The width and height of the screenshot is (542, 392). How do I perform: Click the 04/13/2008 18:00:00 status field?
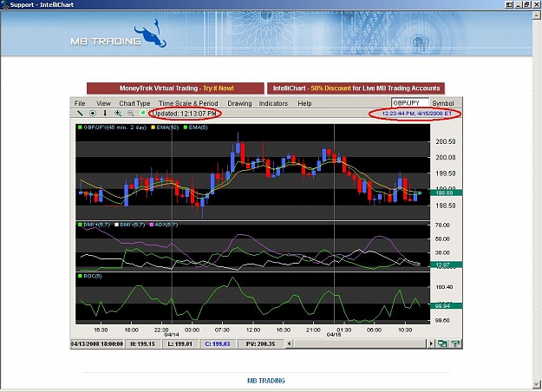pos(97,343)
